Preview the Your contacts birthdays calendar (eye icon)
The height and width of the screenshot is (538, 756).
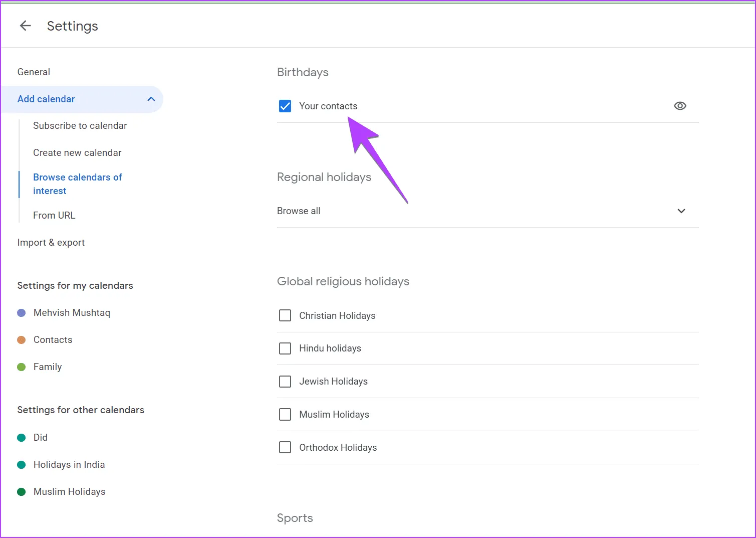[680, 106]
